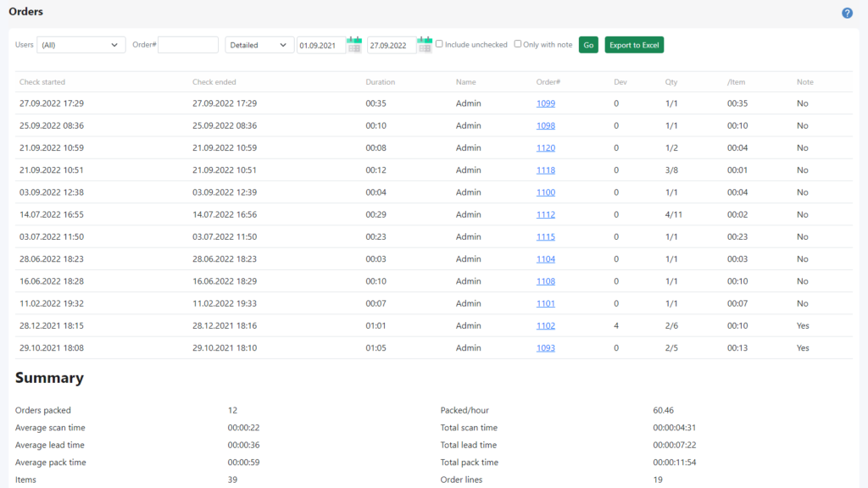The width and height of the screenshot is (868, 488).
Task: Open order link 1104
Action: 545,259
